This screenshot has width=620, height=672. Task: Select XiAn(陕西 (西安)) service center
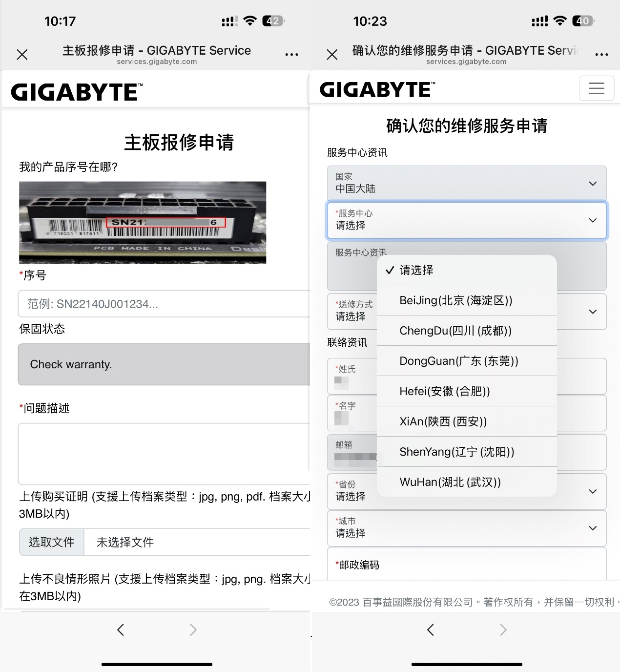tap(467, 421)
